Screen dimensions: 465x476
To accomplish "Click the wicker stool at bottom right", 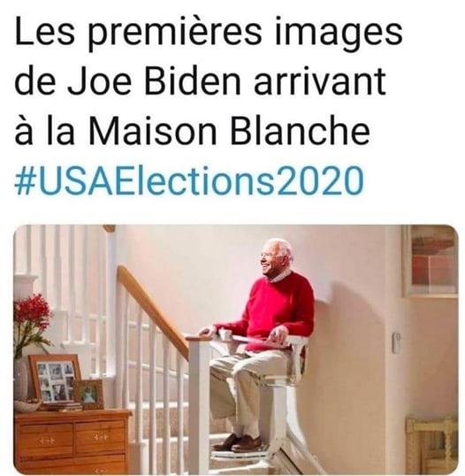I will click(432, 446).
